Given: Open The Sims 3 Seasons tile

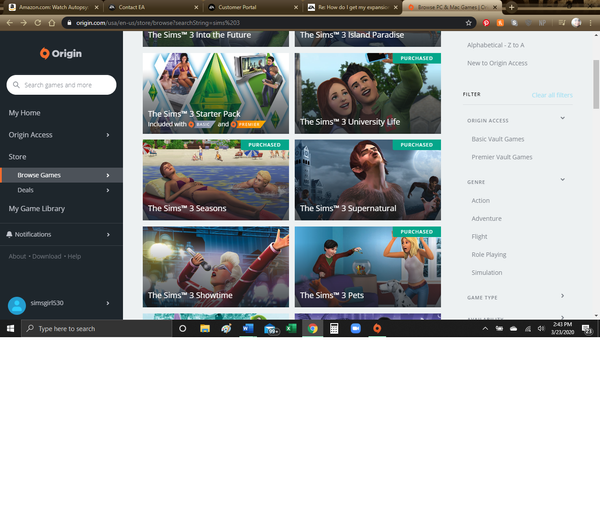Looking at the screenshot, I should [216, 180].
